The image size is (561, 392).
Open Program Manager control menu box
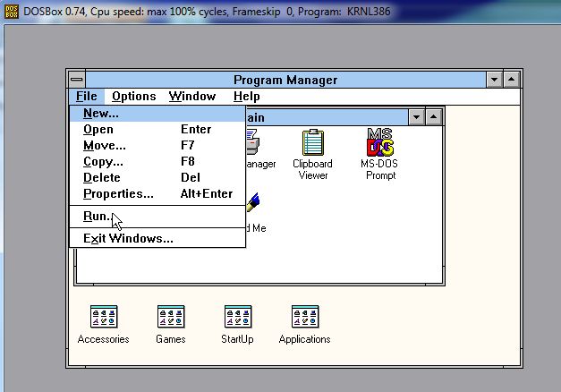click(77, 79)
